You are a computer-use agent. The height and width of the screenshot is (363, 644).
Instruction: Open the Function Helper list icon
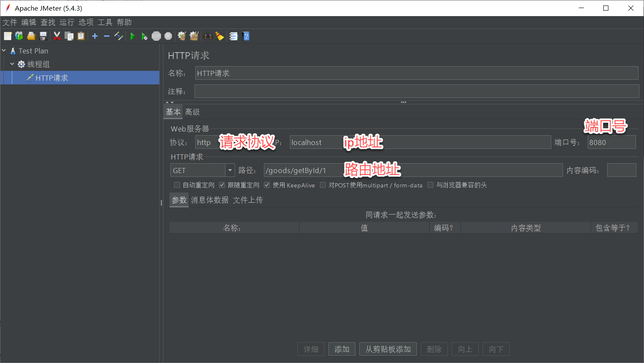233,36
